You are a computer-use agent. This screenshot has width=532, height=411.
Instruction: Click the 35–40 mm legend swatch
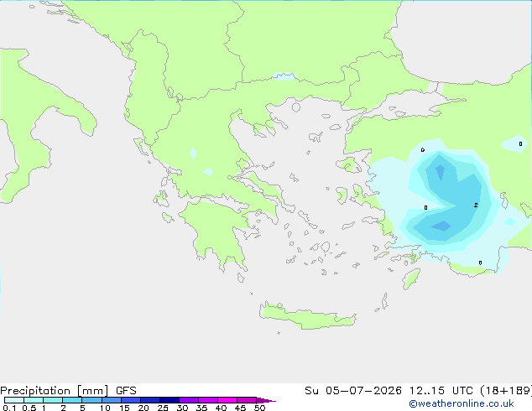(208, 400)
